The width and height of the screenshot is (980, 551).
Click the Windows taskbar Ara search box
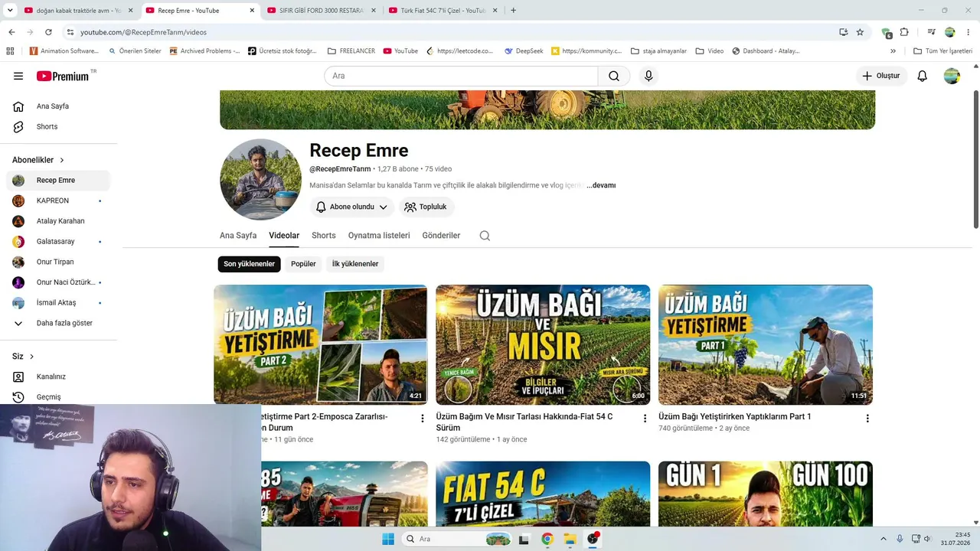[x=457, y=539]
